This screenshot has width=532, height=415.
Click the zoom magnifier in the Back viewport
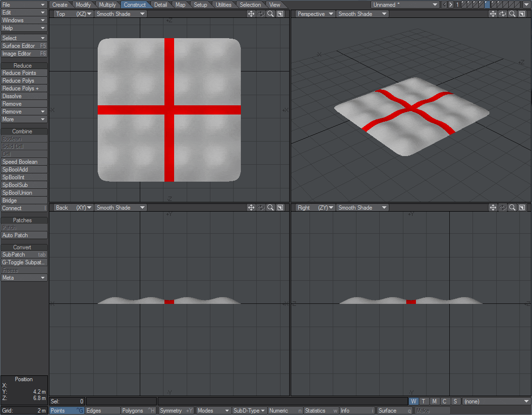tap(270, 208)
